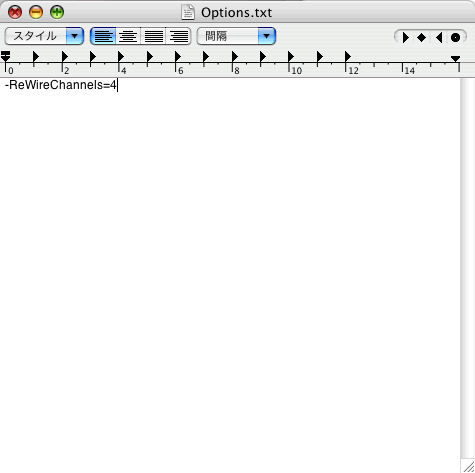Screen dimensions: 475x473
Task: Click inside the -ReWireChannels=4 text line
Action: 61,85
